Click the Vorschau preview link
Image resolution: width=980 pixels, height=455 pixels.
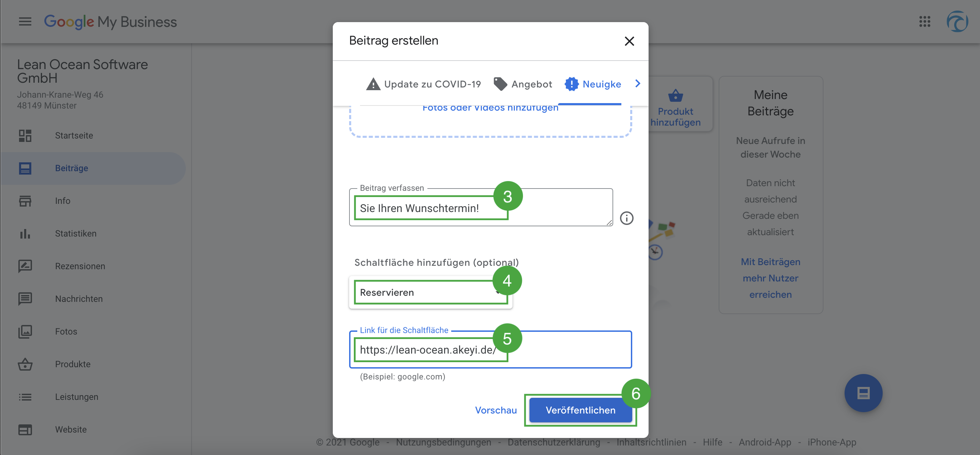(x=495, y=410)
